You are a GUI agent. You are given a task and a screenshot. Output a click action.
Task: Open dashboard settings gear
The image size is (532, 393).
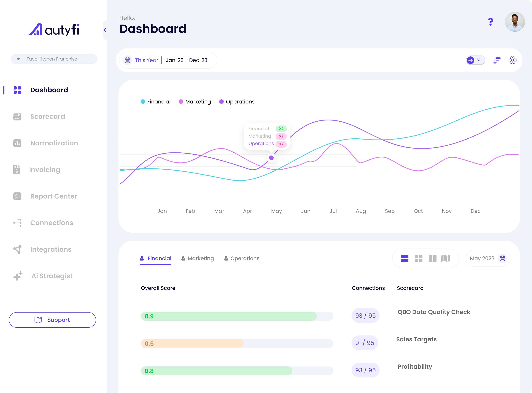pos(512,60)
